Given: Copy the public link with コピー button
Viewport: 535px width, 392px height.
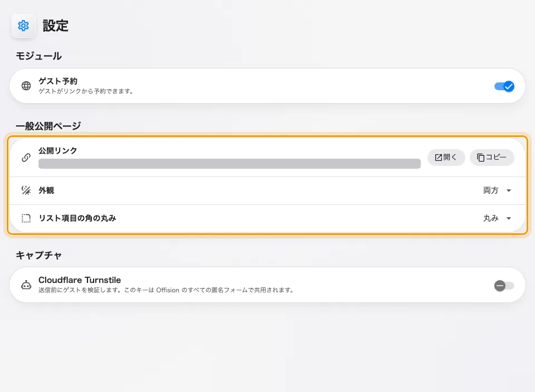Looking at the screenshot, I should (492, 158).
